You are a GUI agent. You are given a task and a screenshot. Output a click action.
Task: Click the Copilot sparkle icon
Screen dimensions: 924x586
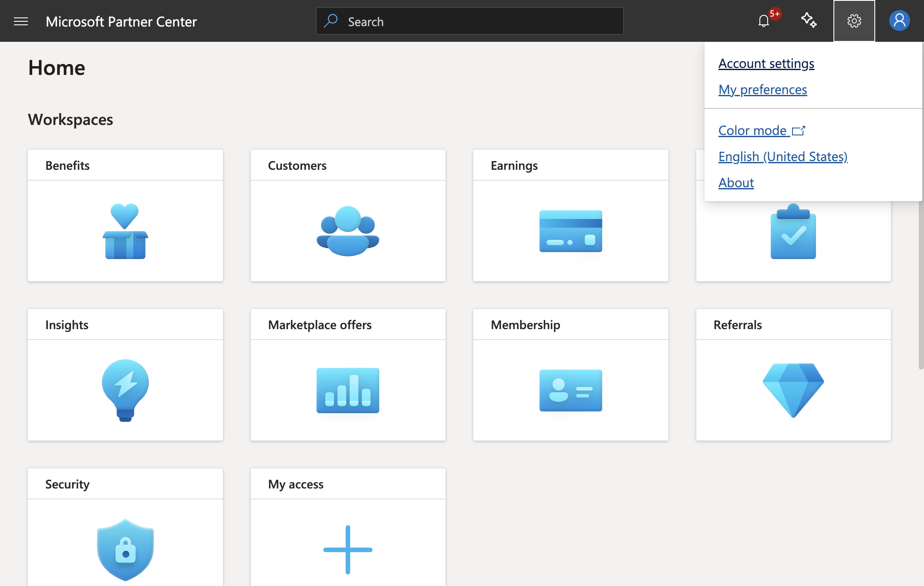point(809,20)
